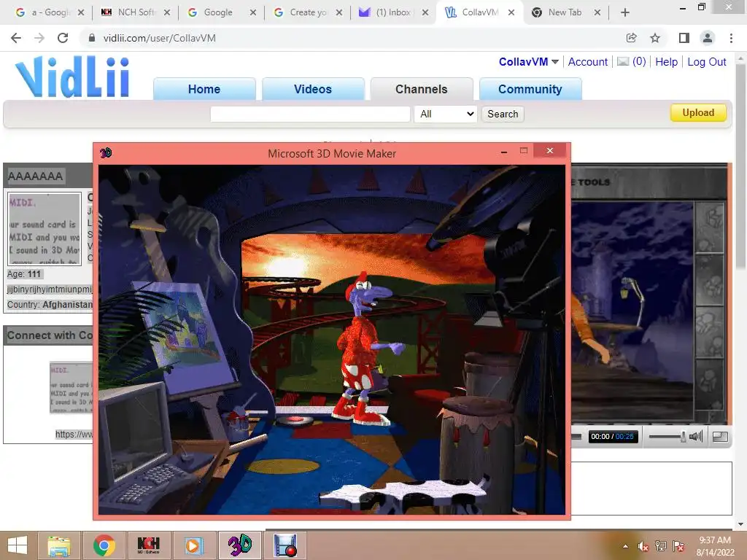Image resolution: width=747 pixels, height=560 pixels.
Task: Open the Account link
Action: tap(587, 62)
